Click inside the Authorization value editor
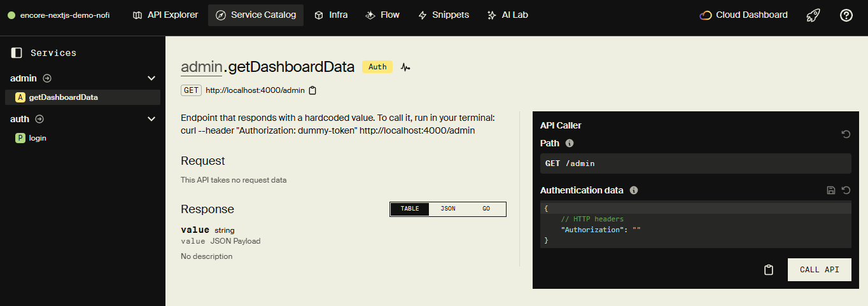Viewport: 868px width, 306px height. coord(636,230)
